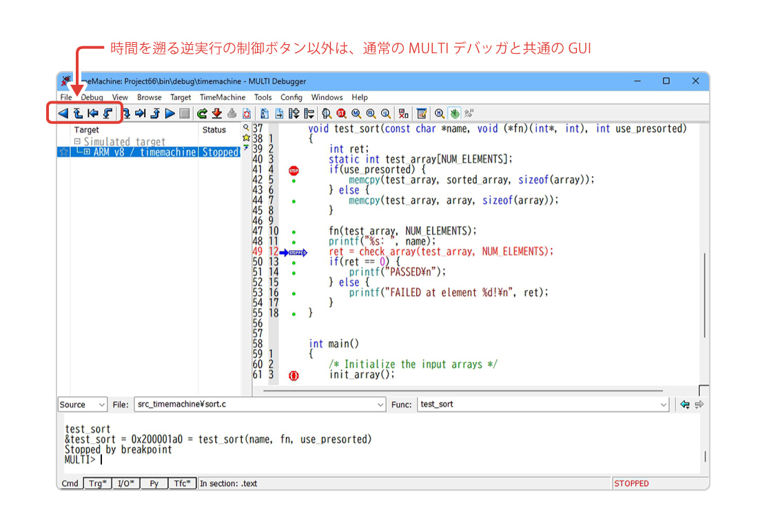The height and width of the screenshot is (532, 758).
Task: Click the grayed-out stamp icon in toolbar
Action: [232, 113]
